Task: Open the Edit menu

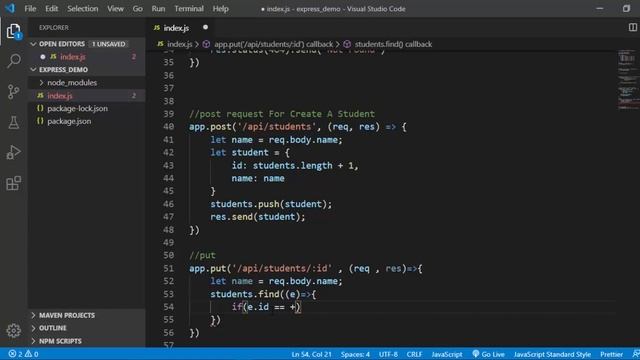Action: (51, 9)
